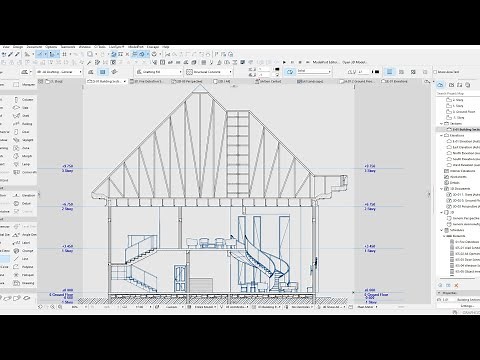This screenshot has height=360, width=480.
Task: Open the No Overrides dropdown in status bar
Action: click(x=301, y=307)
